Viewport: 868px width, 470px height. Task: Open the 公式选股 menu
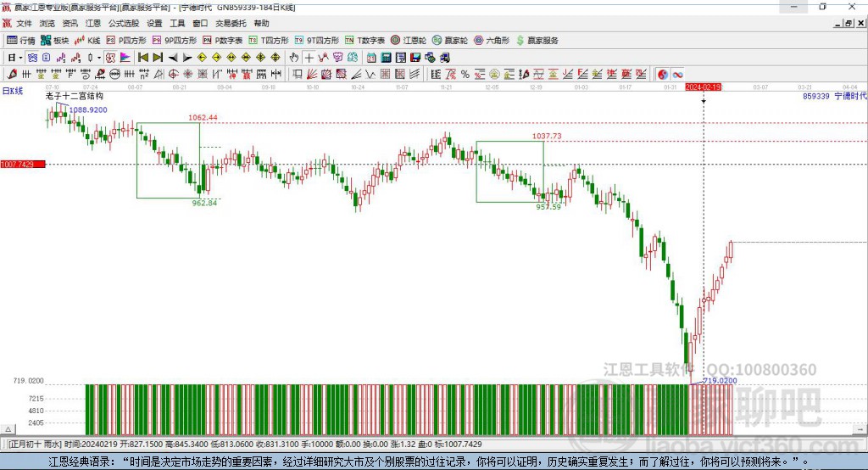(124, 23)
